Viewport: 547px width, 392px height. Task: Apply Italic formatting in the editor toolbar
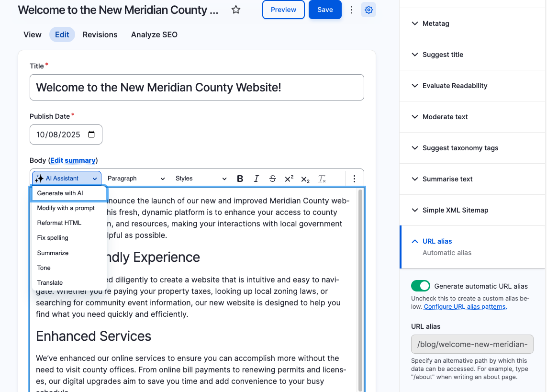pyautogui.click(x=257, y=179)
